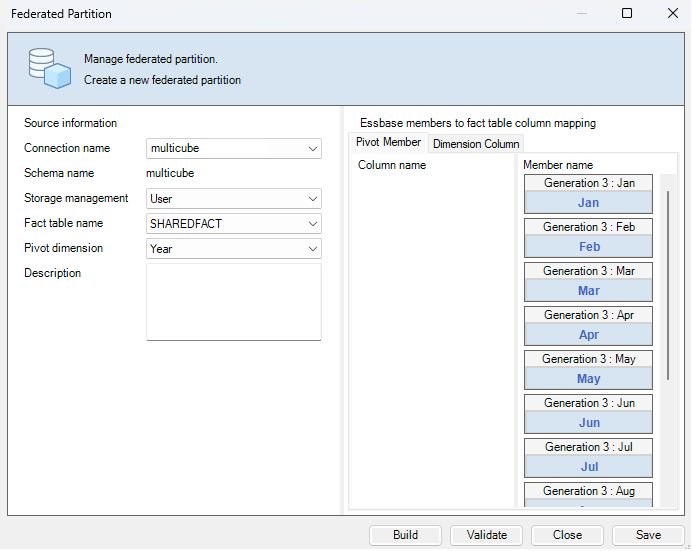Expand the Pivot dimension dropdown
The height and width of the screenshot is (551, 692).
coord(313,249)
